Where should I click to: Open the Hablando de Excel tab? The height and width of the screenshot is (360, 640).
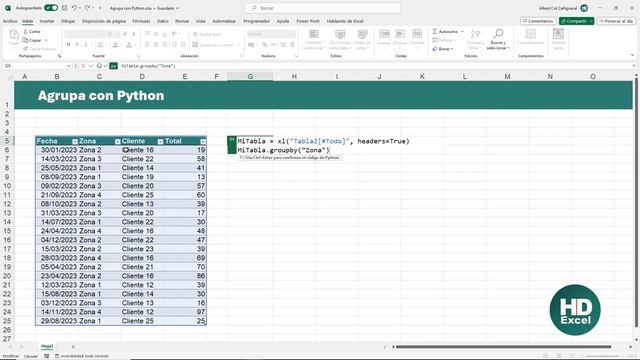(345, 21)
